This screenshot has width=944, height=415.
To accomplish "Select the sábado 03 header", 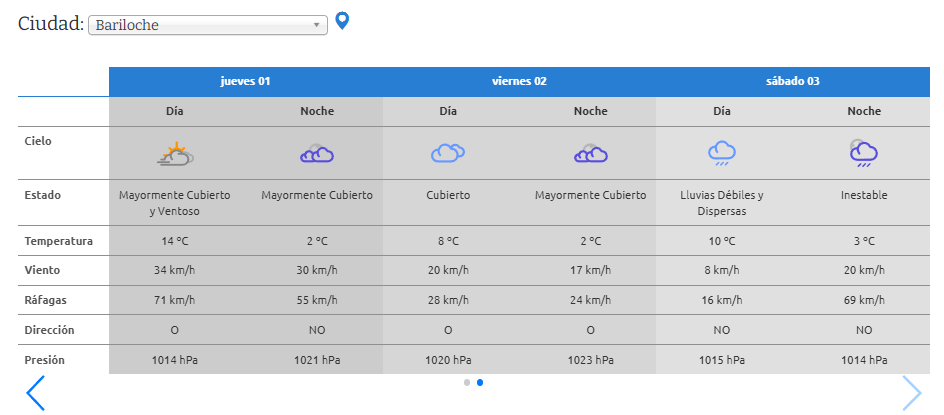I will 792,81.
